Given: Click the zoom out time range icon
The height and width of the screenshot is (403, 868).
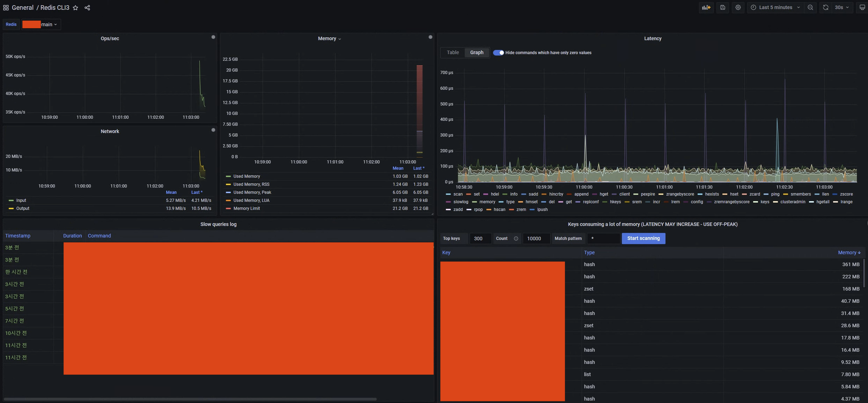Looking at the screenshot, I should (810, 7).
